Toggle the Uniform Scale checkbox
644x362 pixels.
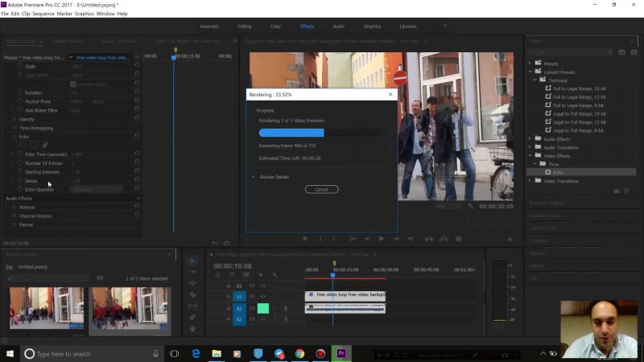[x=73, y=84]
